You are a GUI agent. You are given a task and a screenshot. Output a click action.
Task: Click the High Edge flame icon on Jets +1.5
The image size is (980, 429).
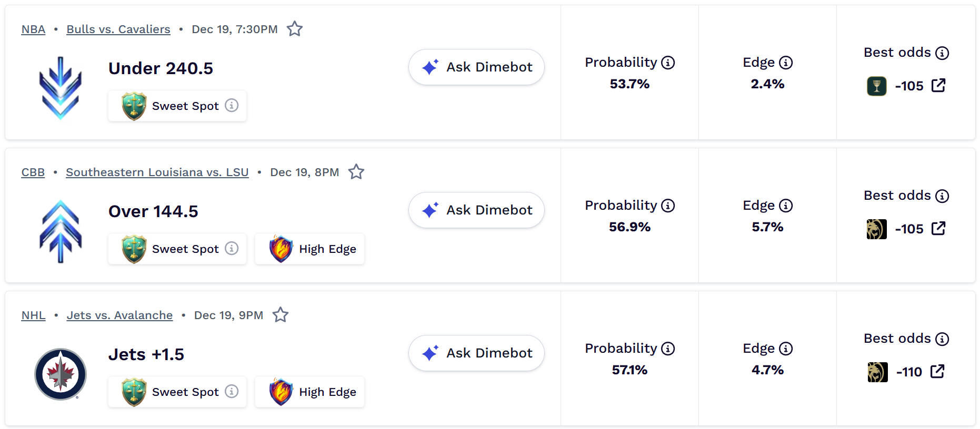coord(281,392)
